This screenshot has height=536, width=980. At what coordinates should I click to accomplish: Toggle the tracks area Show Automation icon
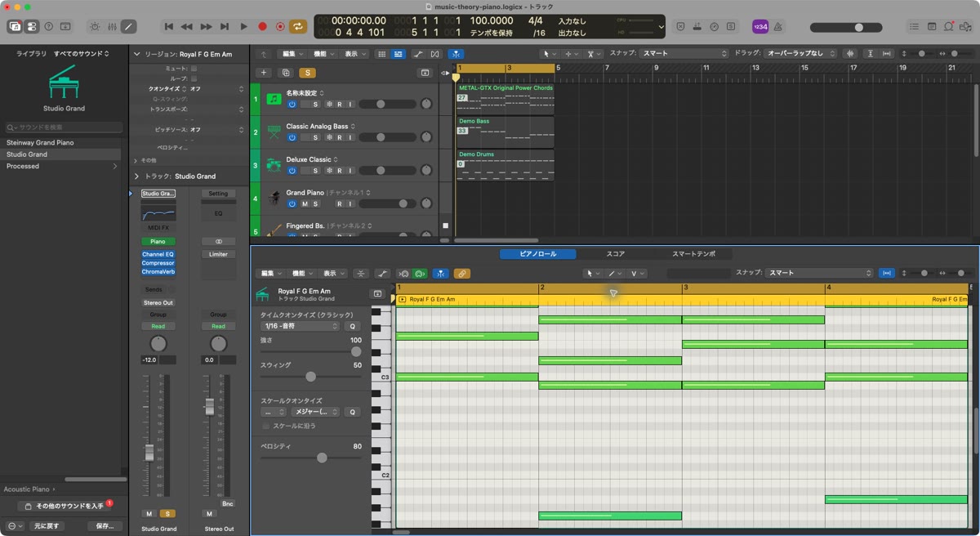point(418,54)
